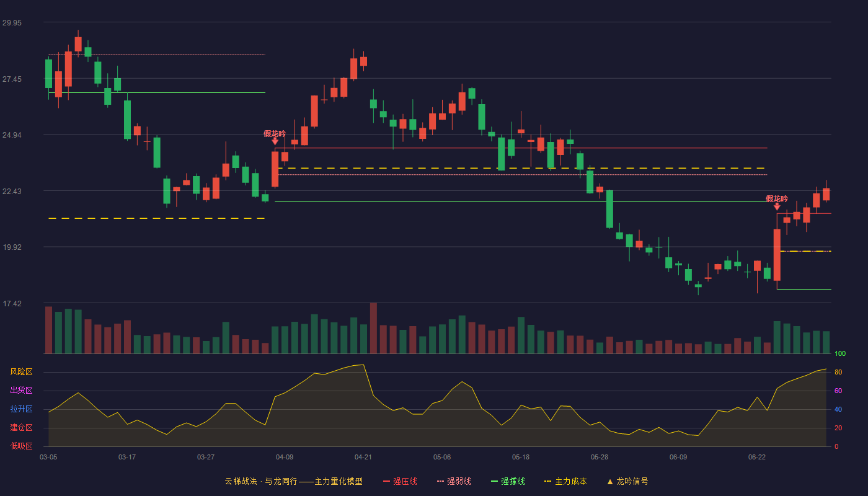Click the magenta 60 indicator scale value
This screenshot has width=868, height=496.
click(x=838, y=391)
